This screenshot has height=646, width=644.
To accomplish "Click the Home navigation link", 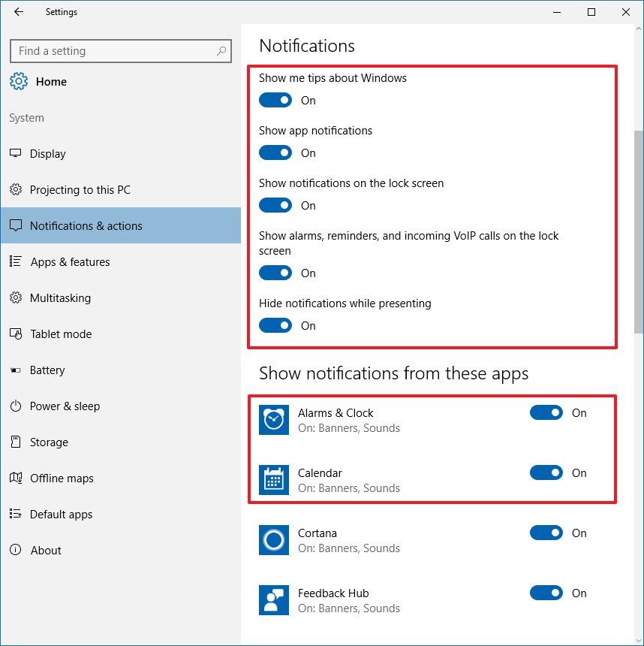I will [50, 81].
